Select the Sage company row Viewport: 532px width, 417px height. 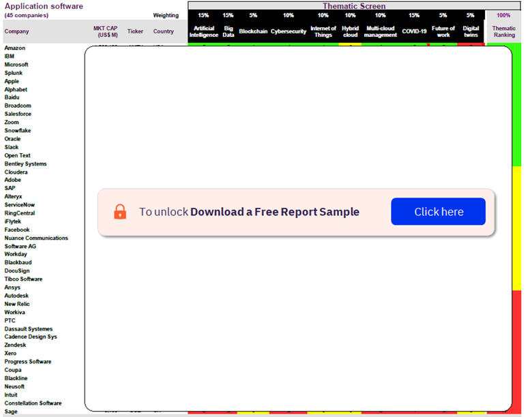[x=11, y=412]
